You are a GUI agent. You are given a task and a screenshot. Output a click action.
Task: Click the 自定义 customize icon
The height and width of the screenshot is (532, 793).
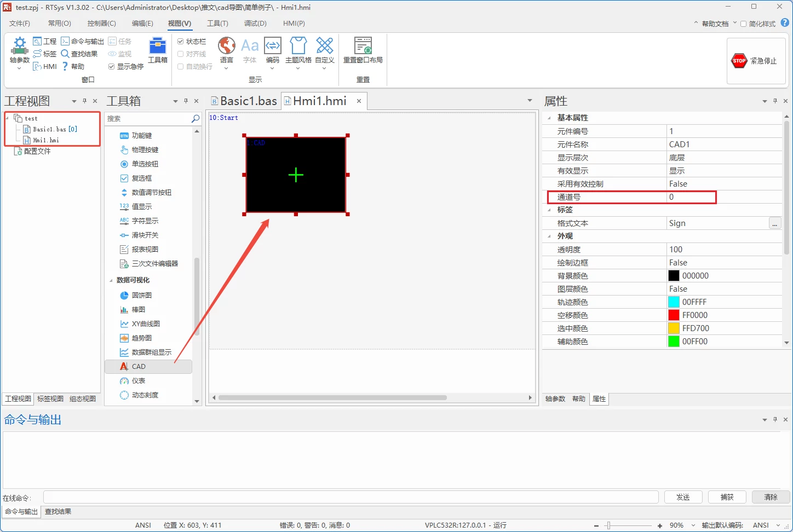pyautogui.click(x=325, y=53)
